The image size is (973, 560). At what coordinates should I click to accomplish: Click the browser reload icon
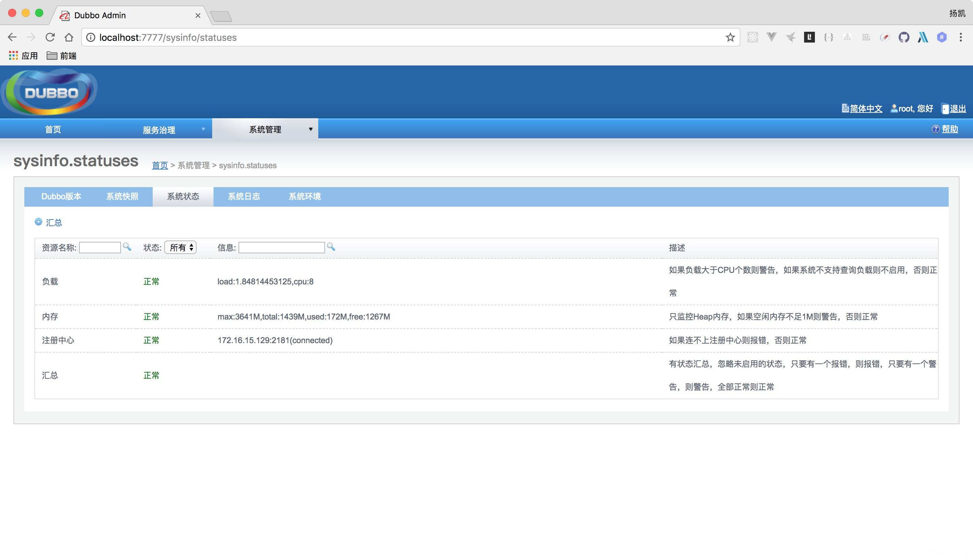tap(50, 37)
